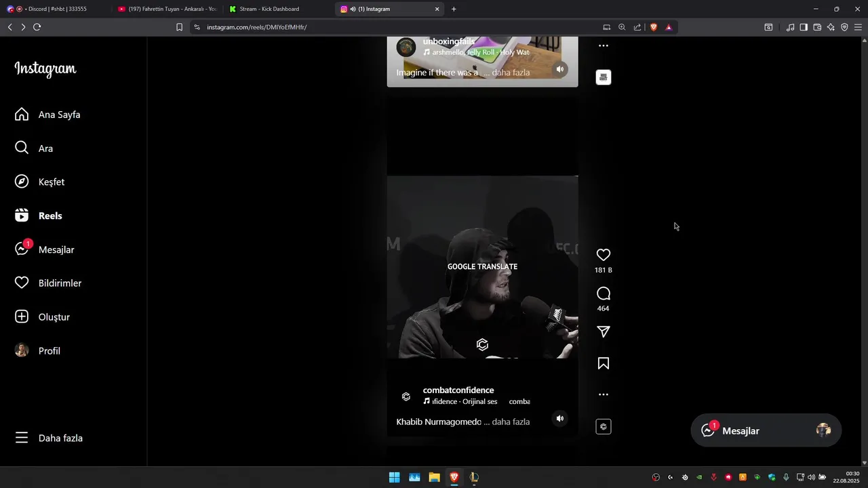Open Mesajlar in the sidebar
Screen dimensions: 868x488
(x=45, y=249)
